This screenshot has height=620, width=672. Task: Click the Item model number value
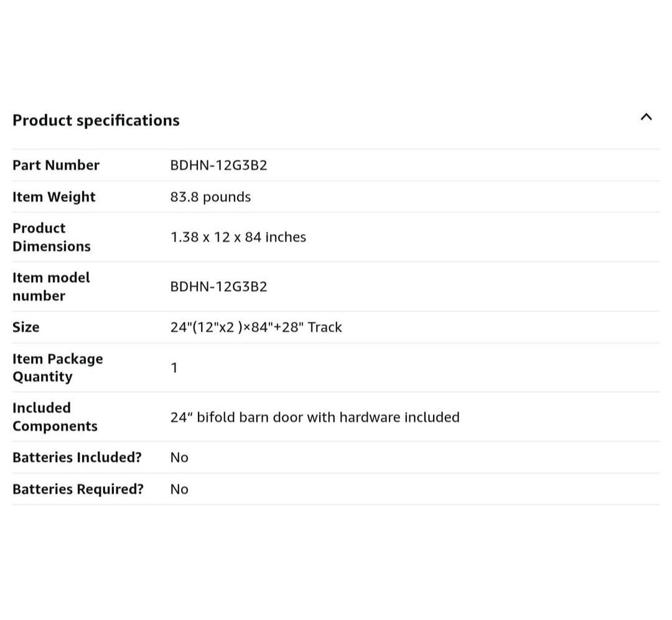[x=218, y=286]
